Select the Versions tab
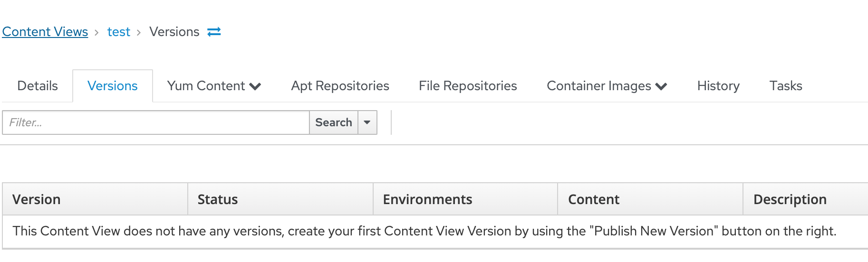The width and height of the screenshot is (868, 262). [113, 86]
